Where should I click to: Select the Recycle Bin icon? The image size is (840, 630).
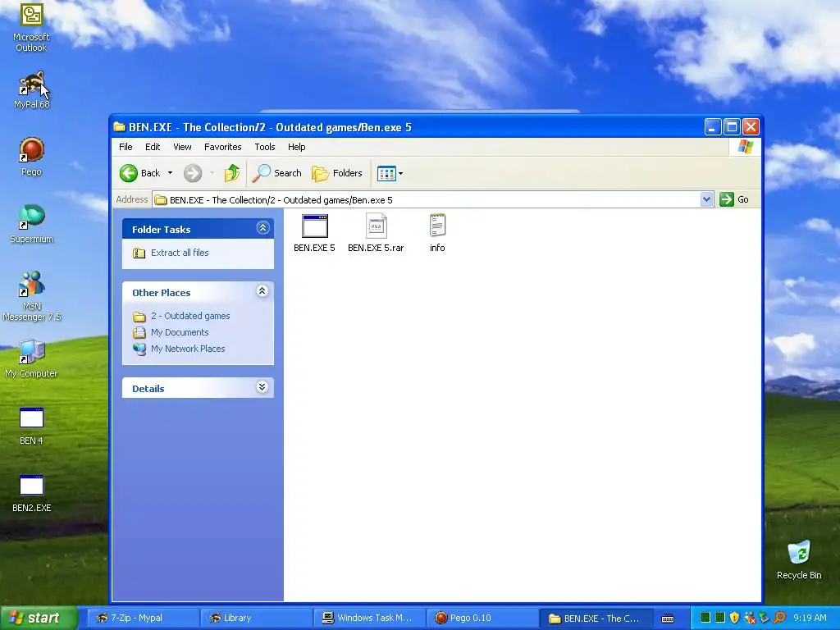799,559
